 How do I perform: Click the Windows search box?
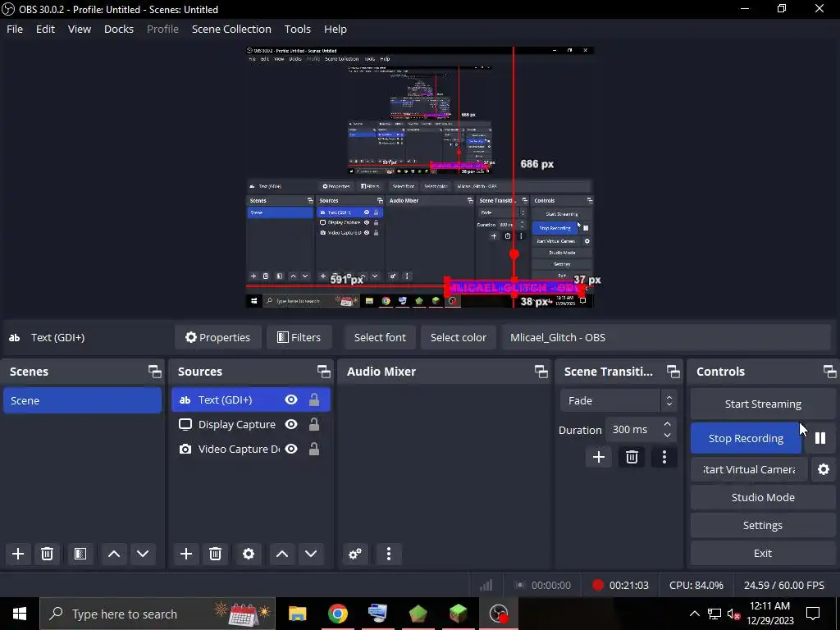[x=157, y=614]
